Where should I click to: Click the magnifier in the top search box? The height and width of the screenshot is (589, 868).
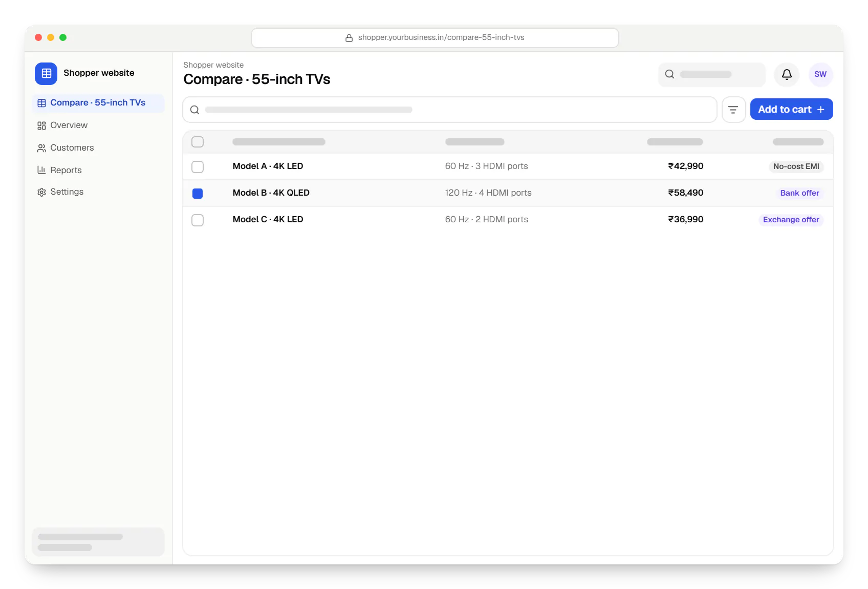coord(669,74)
